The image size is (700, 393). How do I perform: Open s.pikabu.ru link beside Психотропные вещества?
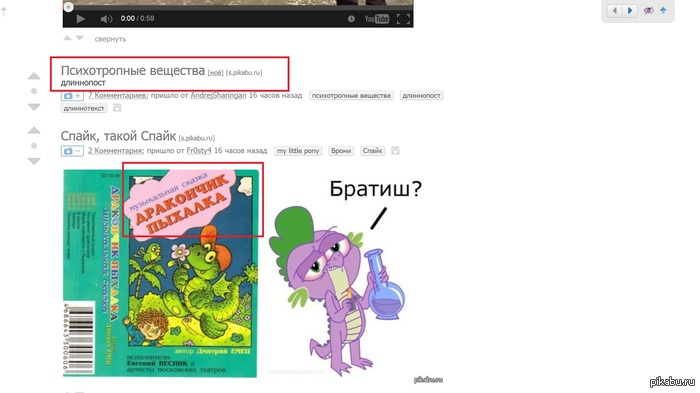[244, 72]
